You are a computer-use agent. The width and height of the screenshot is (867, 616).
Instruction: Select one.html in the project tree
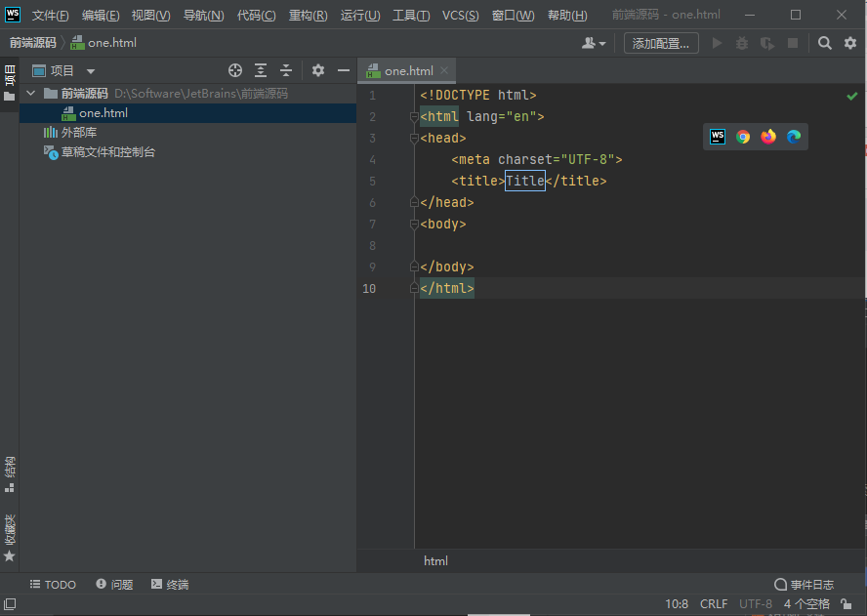103,113
